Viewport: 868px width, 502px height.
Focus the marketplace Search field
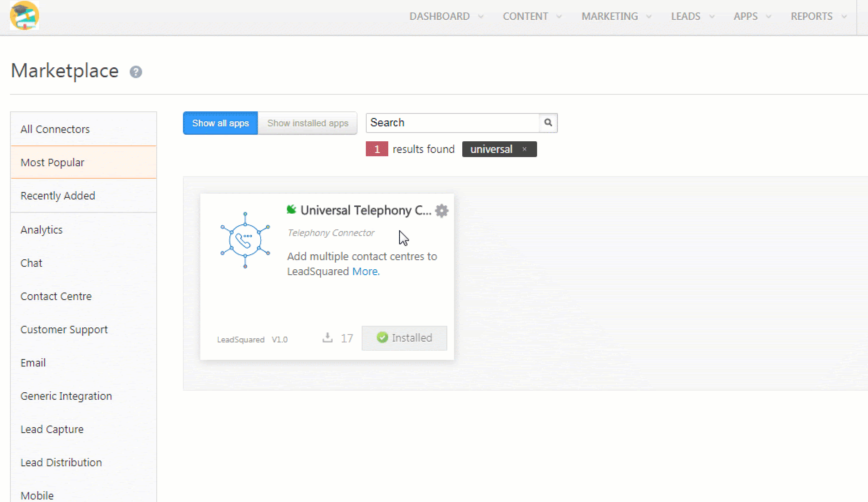point(452,123)
